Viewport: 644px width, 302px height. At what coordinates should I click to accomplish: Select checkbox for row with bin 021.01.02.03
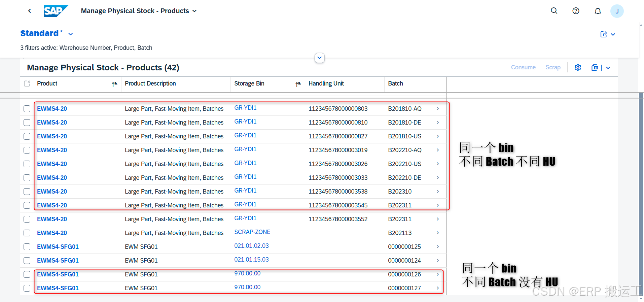(27, 247)
